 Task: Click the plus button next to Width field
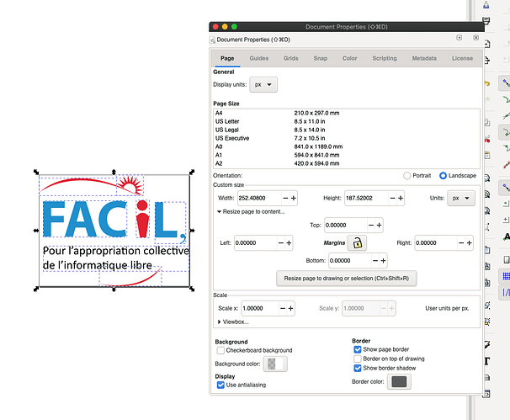[293, 198]
